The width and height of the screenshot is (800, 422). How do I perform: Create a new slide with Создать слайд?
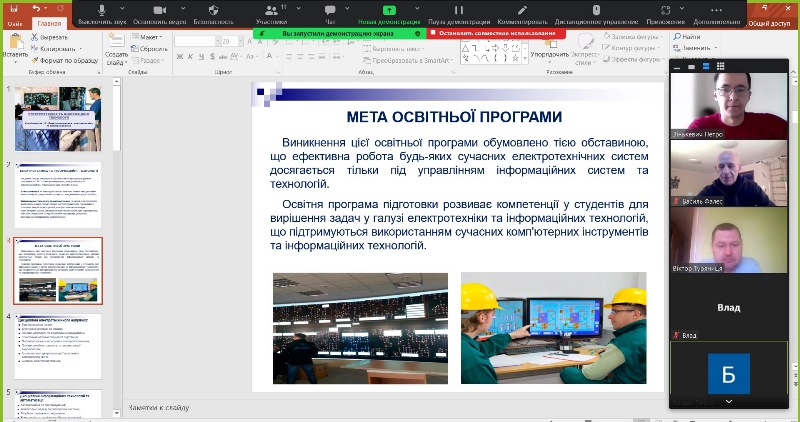pyautogui.click(x=116, y=49)
